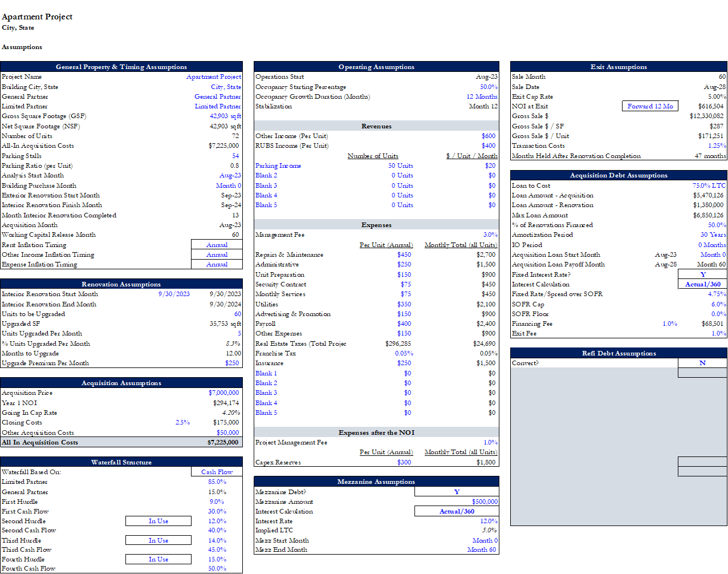
Task: Toggle the Fixed Interest Rate Y cell
Action: click(702, 274)
